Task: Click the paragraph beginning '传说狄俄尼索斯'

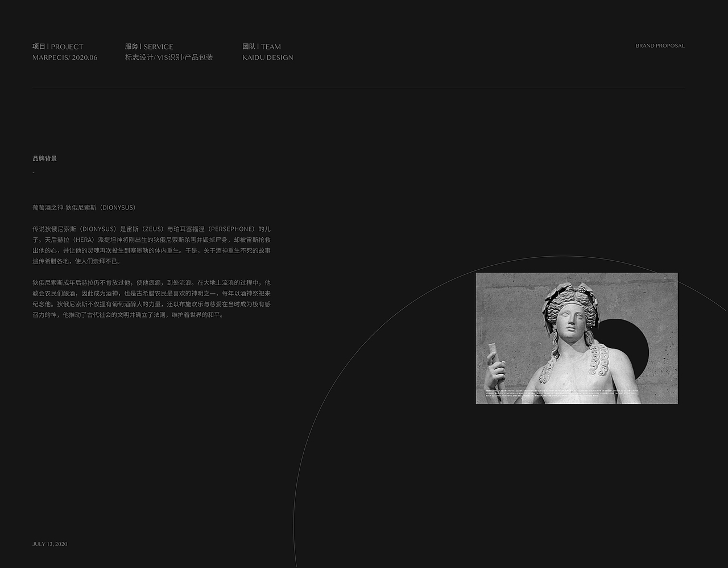Action: (152, 245)
